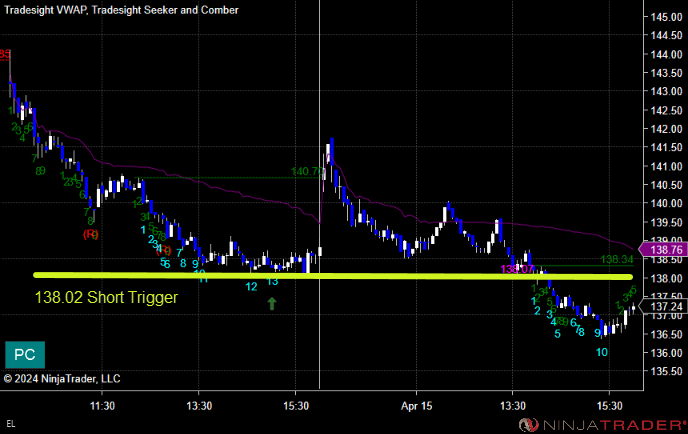Click the 136.00 price axis label
The image size is (688, 434).
666,353
